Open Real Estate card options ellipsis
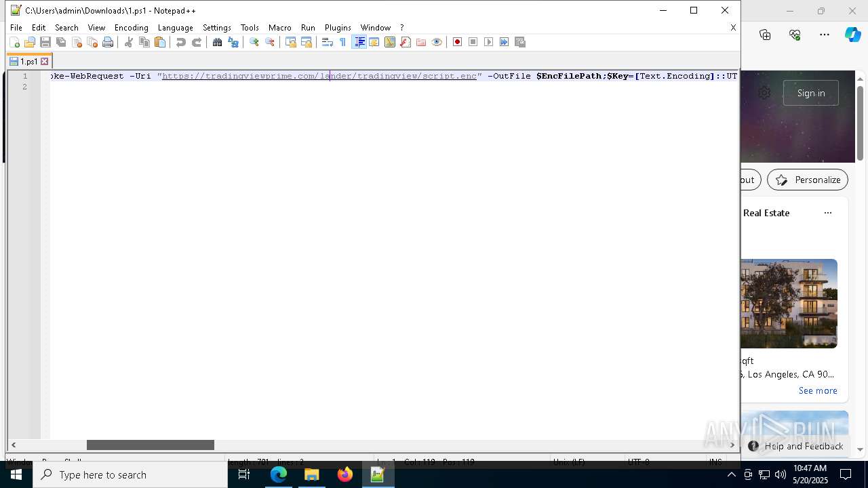The height and width of the screenshot is (488, 868). (x=827, y=213)
